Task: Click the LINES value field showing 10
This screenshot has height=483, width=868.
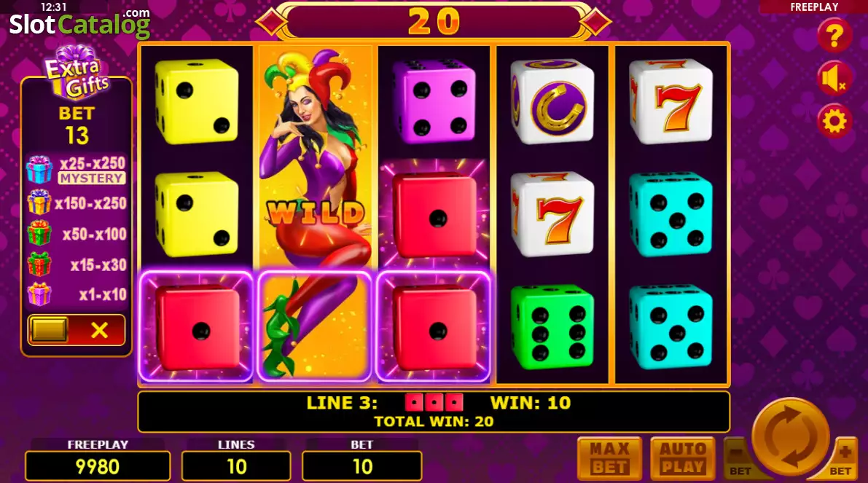Action: pyautogui.click(x=236, y=466)
